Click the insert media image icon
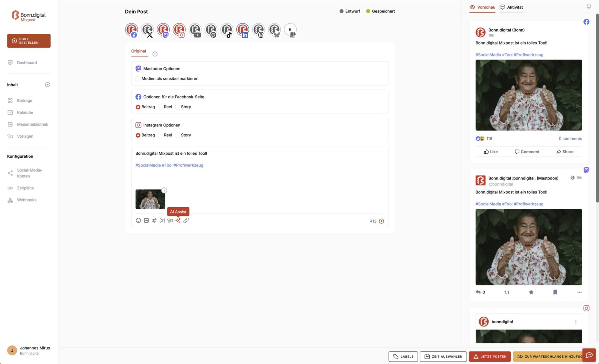This screenshot has height=364, width=599. [146, 220]
